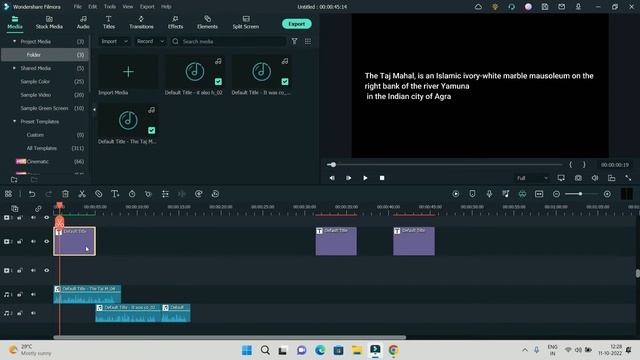Hide video track 2 with eye icon

tap(47, 241)
